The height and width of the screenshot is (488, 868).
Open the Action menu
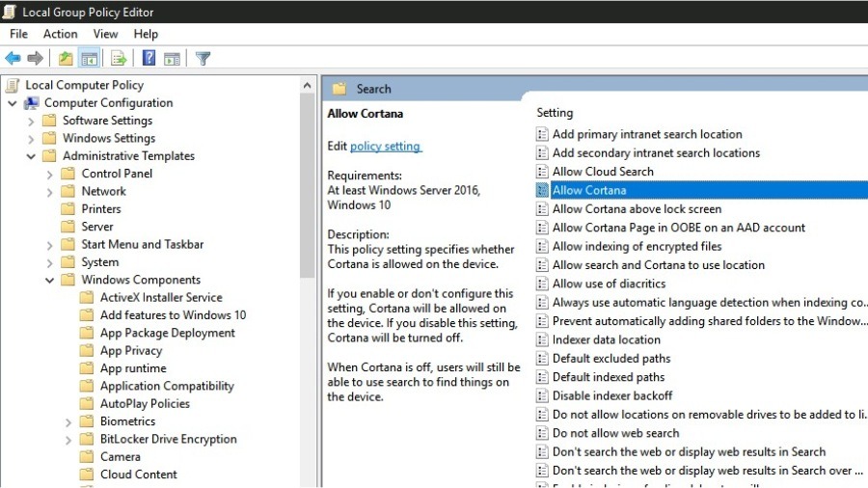(60, 34)
